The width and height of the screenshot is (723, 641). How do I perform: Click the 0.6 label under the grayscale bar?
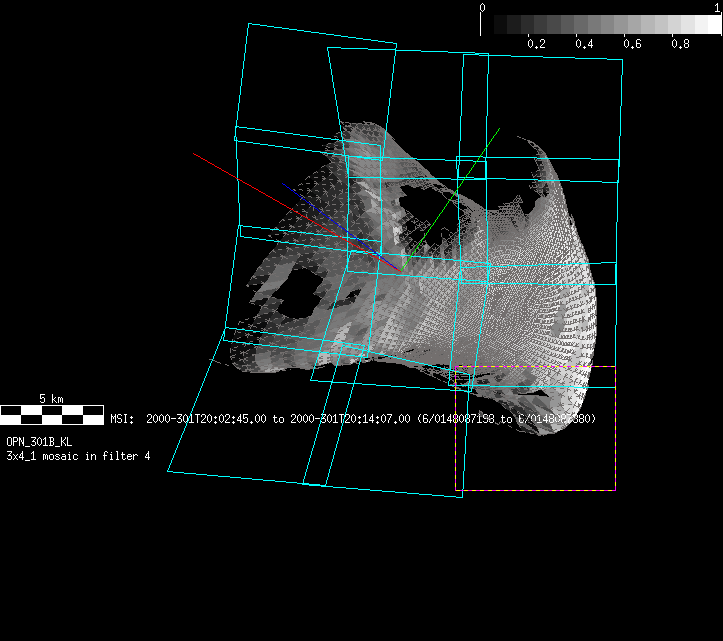coord(632,44)
